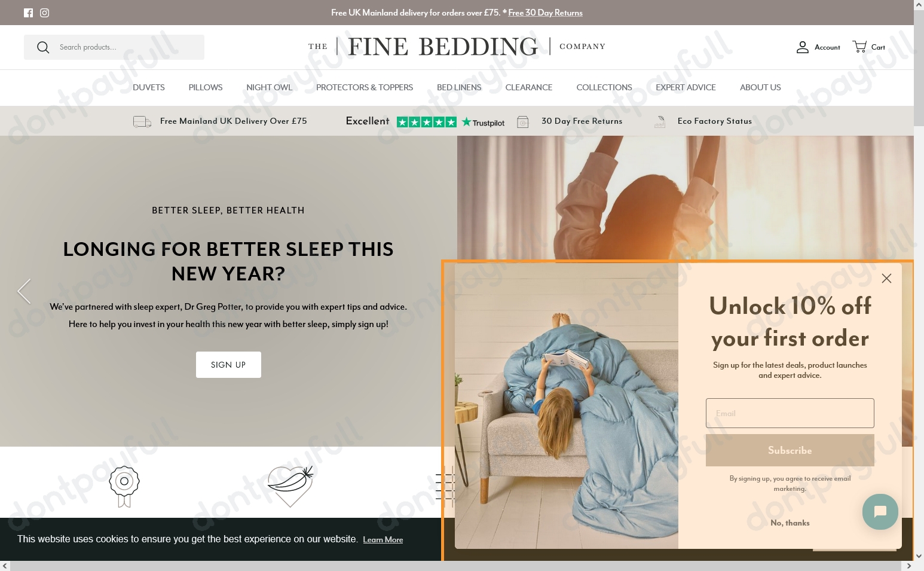Click the Trustpilot star rating
The height and width of the screenshot is (571, 924).
point(426,122)
